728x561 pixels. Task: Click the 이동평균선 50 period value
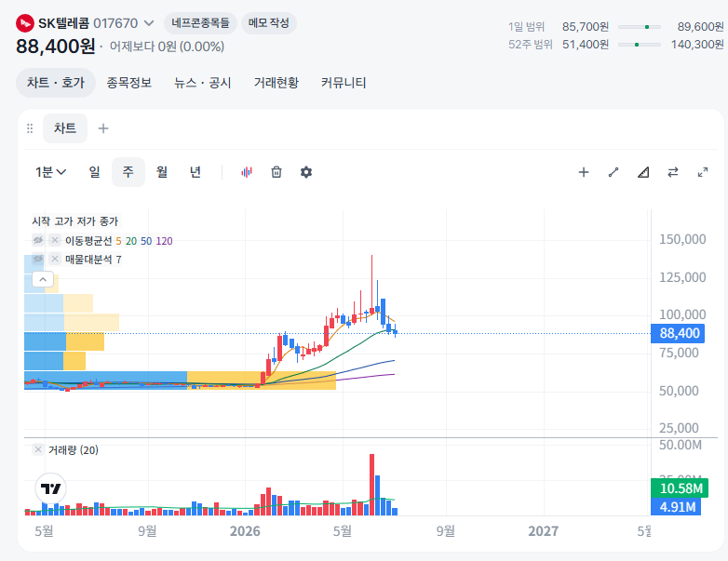tap(146, 241)
